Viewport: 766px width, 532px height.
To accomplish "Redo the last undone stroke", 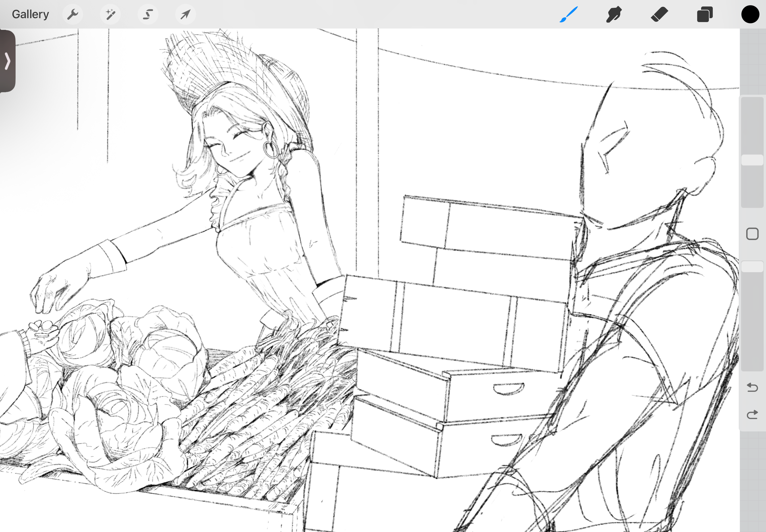I will (x=752, y=415).
